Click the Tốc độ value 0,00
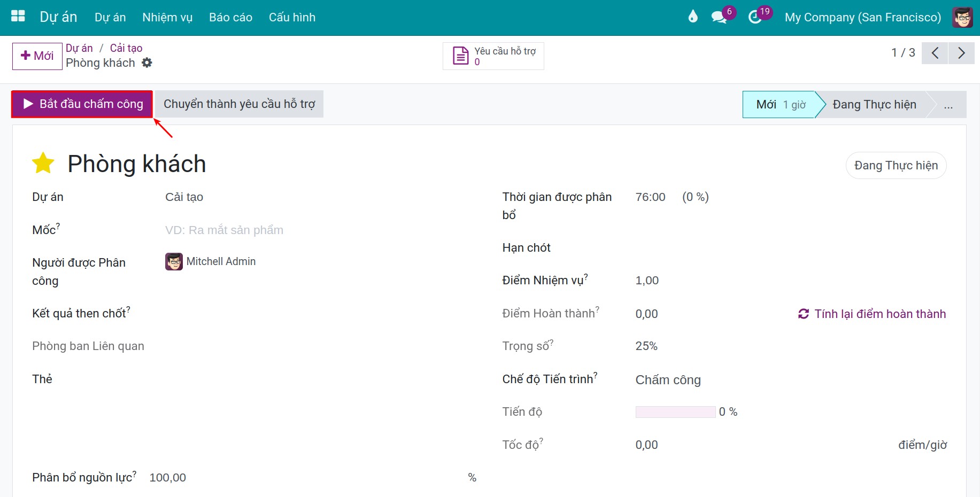Screen dimensions: 980x497 (x=646, y=445)
